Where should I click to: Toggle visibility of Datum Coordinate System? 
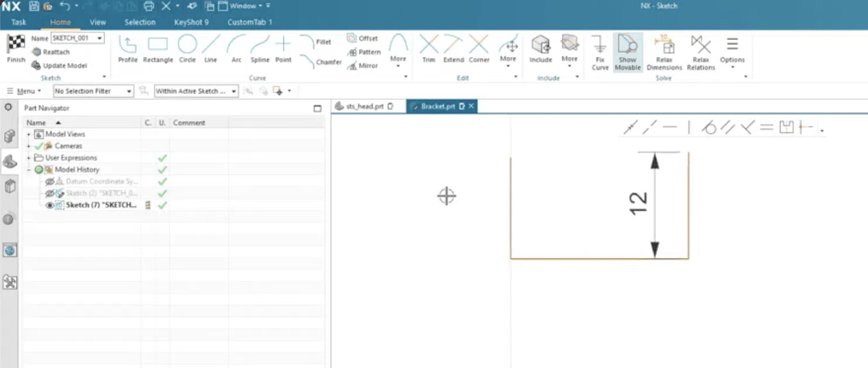coord(50,182)
